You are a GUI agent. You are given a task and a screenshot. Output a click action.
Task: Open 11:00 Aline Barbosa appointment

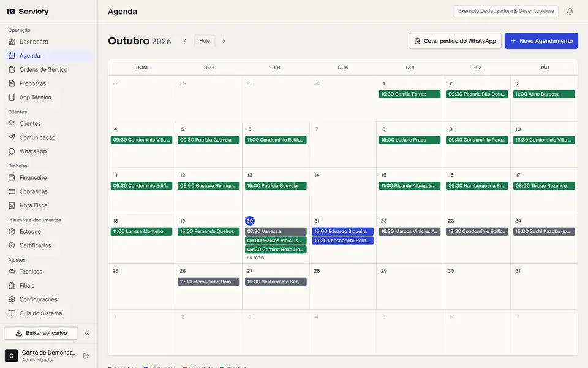pyautogui.click(x=544, y=94)
